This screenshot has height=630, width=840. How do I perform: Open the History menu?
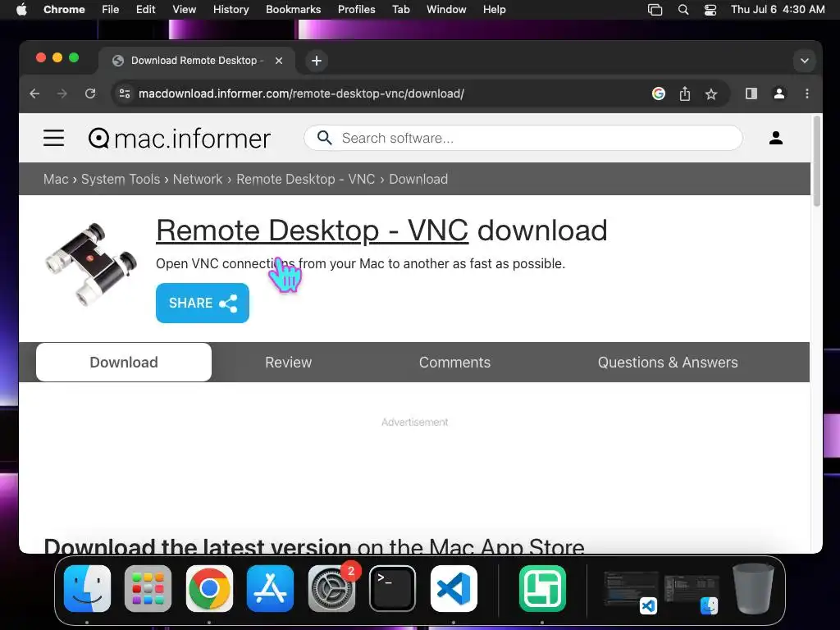coord(231,10)
